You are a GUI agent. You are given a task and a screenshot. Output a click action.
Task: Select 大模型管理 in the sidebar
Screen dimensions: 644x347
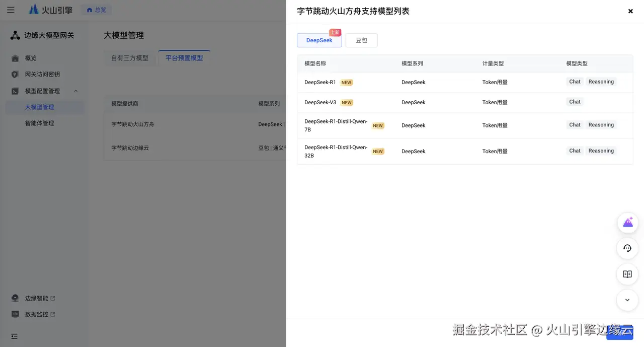tap(45, 107)
